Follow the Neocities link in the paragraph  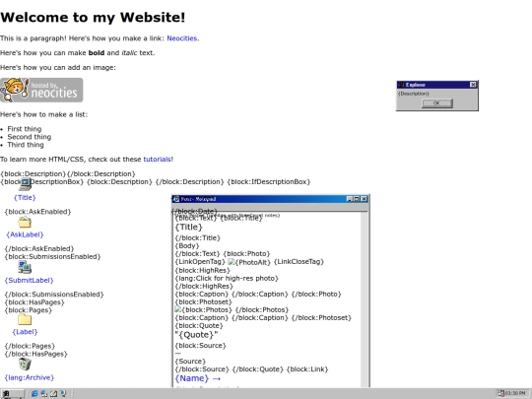coord(182,38)
